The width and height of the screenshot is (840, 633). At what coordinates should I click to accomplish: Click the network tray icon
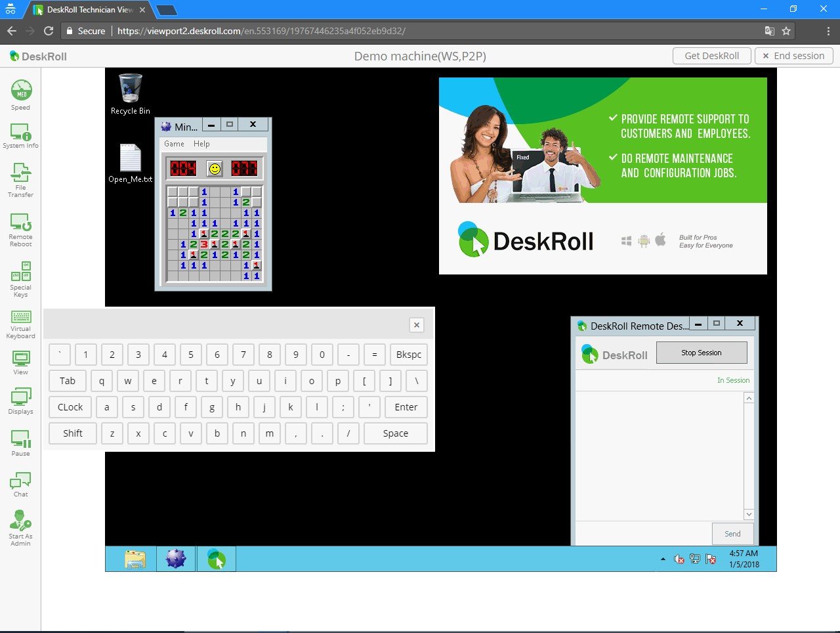[695, 559]
